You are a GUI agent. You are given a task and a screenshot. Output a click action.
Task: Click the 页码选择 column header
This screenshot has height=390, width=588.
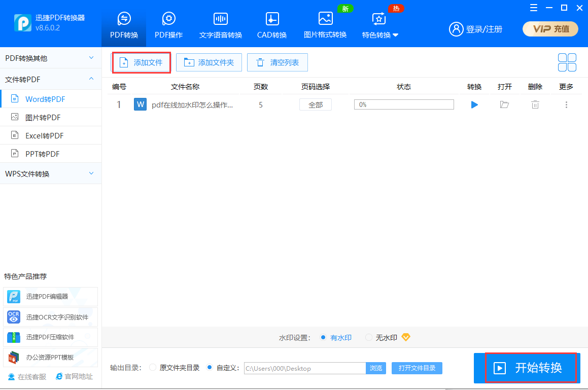coord(316,87)
